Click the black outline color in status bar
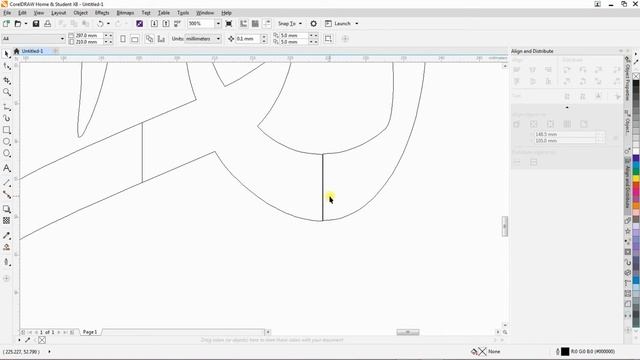This screenshot has width=640, height=360. pyautogui.click(x=565, y=351)
